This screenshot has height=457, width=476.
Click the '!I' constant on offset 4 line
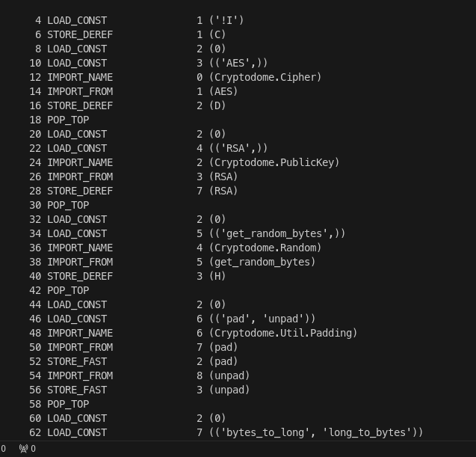(x=226, y=20)
